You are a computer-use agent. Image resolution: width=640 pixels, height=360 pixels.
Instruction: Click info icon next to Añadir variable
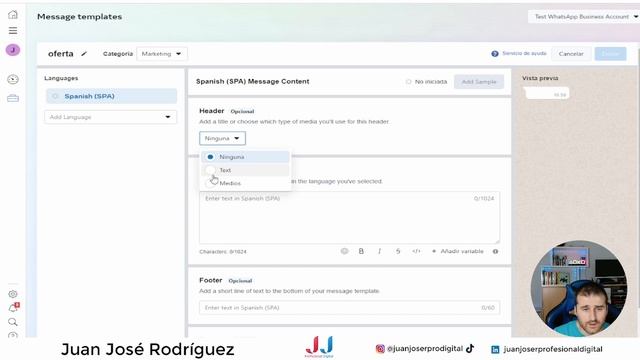click(496, 251)
